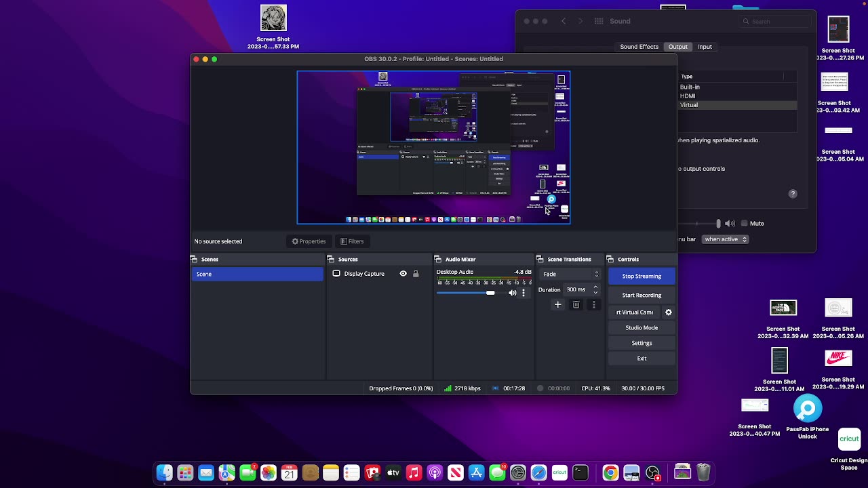
Task: Undock the Audio Mixer panel icon
Action: click(x=437, y=259)
